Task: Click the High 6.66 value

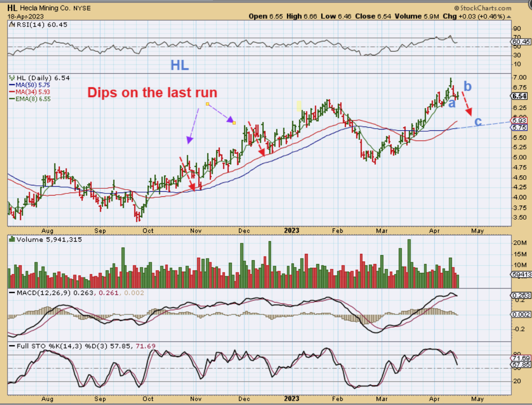Action: [x=302, y=16]
